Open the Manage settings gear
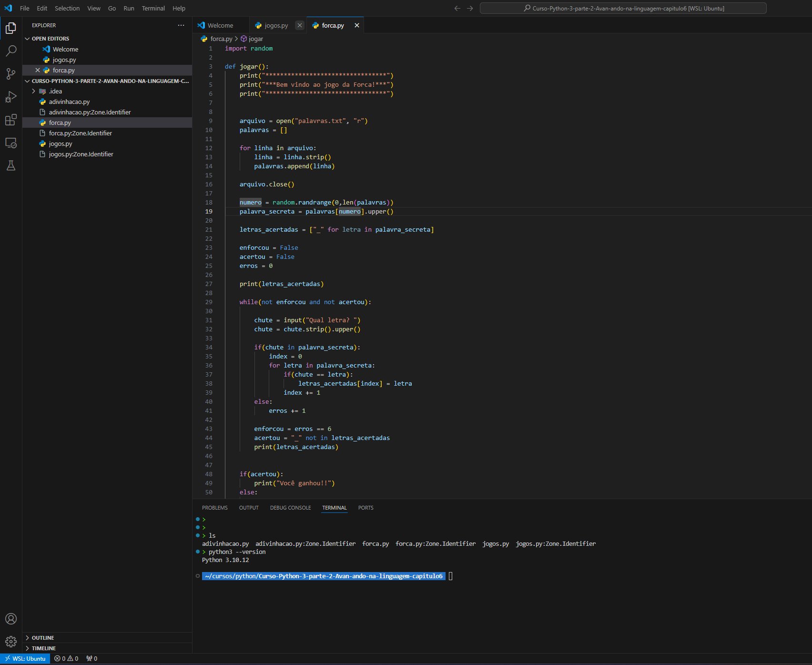This screenshot has width=812, height=665. tap(10, 641)
